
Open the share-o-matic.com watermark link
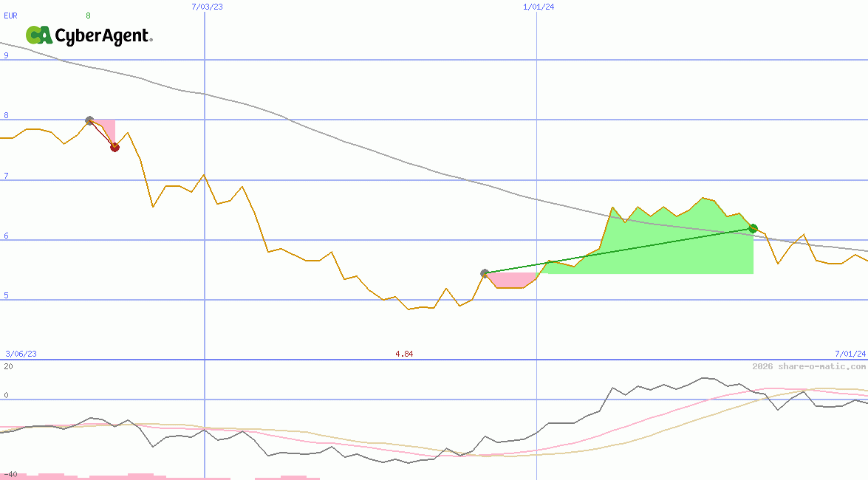tap(809, 366)
